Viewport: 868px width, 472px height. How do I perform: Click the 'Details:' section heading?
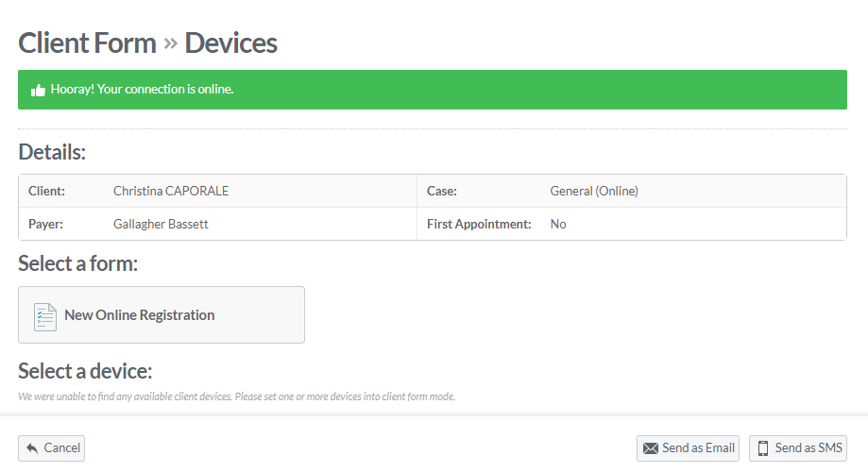(52, 152)
